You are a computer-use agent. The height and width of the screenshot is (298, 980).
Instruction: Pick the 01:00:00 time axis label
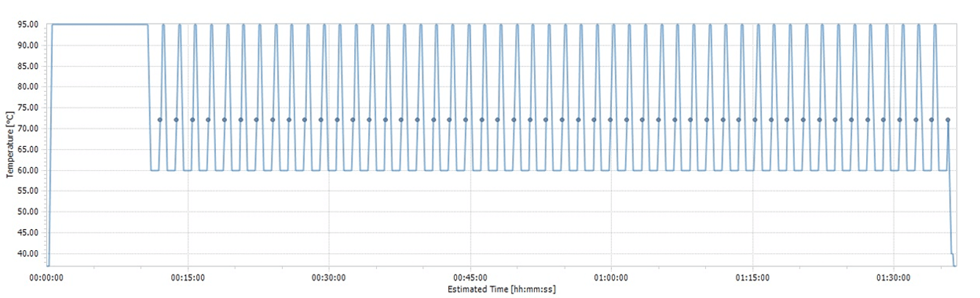[611, 278]
